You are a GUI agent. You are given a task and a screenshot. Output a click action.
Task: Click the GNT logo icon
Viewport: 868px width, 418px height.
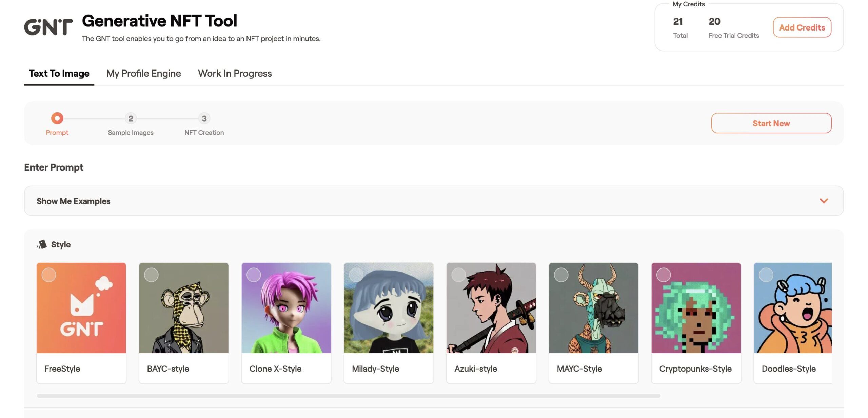pyautogui.click(x=48, y=27)
